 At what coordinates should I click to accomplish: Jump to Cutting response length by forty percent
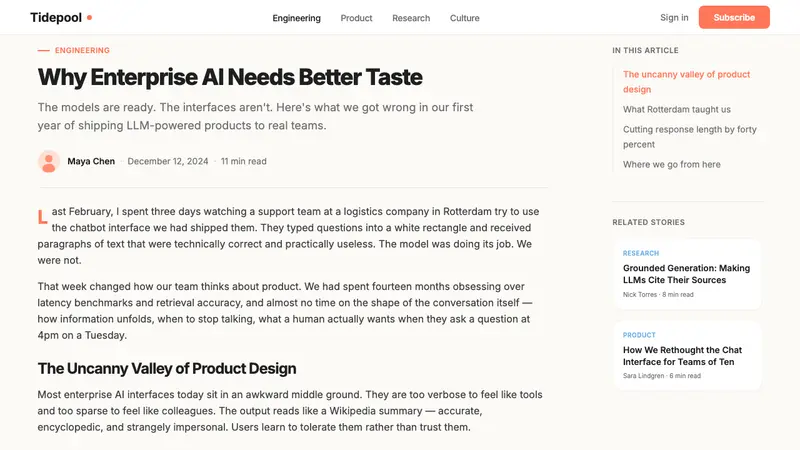(x=689, y=137)
